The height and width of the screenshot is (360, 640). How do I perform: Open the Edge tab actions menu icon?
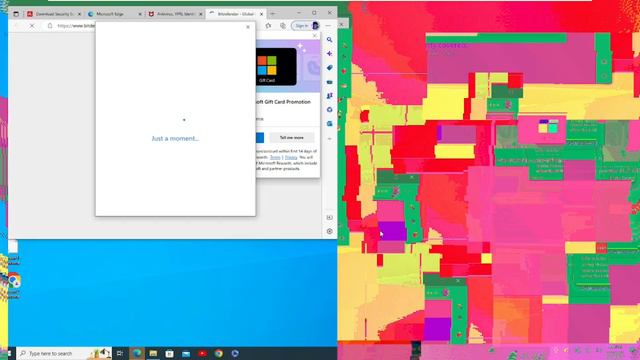coord(16,14)
